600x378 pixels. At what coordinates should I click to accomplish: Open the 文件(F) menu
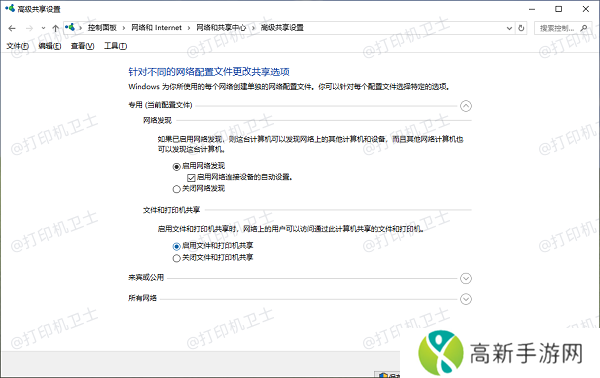[x=17, y=46]
